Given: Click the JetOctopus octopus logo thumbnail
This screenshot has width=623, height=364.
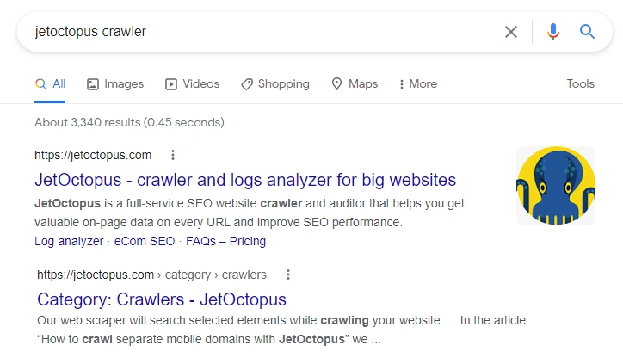Looking at the screenshot, I should click(x=555, y=186).
